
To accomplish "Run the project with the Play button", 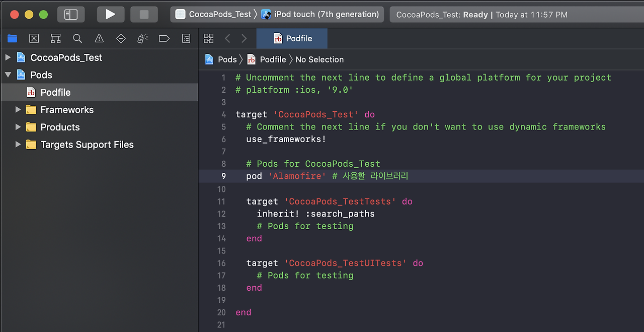I will coord(110,14).
